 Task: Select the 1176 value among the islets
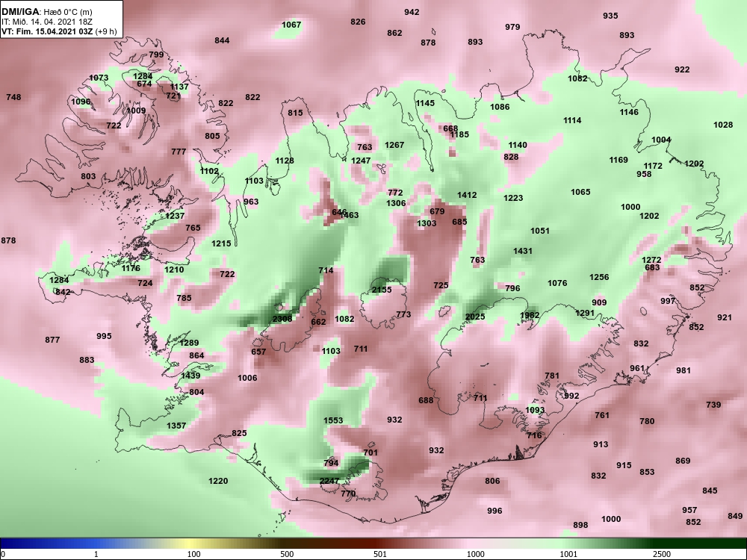pyautogui.click(x=131, y=268)
